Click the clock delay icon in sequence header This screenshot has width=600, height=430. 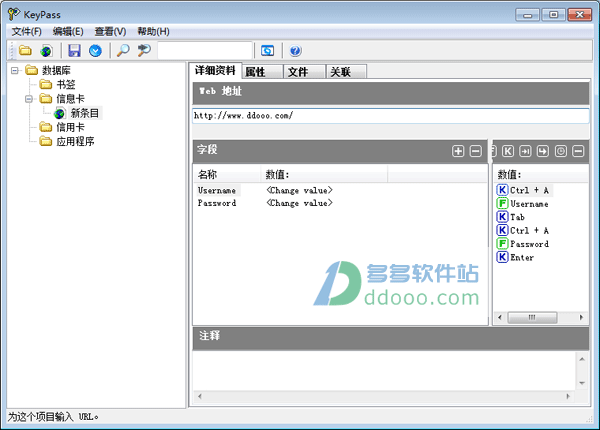coord(561,151)
